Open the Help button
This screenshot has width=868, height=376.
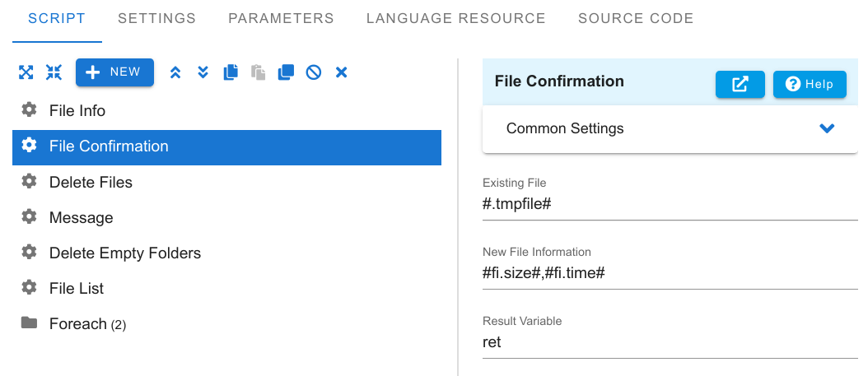[810, 85]
